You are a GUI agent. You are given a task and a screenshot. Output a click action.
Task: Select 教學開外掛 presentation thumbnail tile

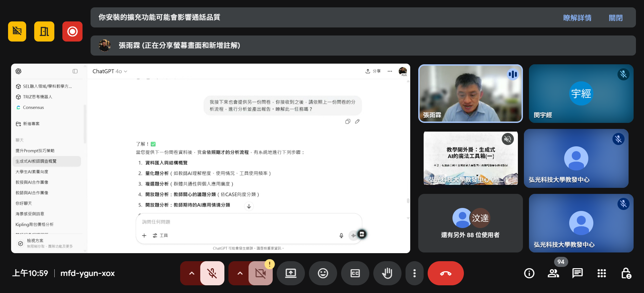(471, 158)
